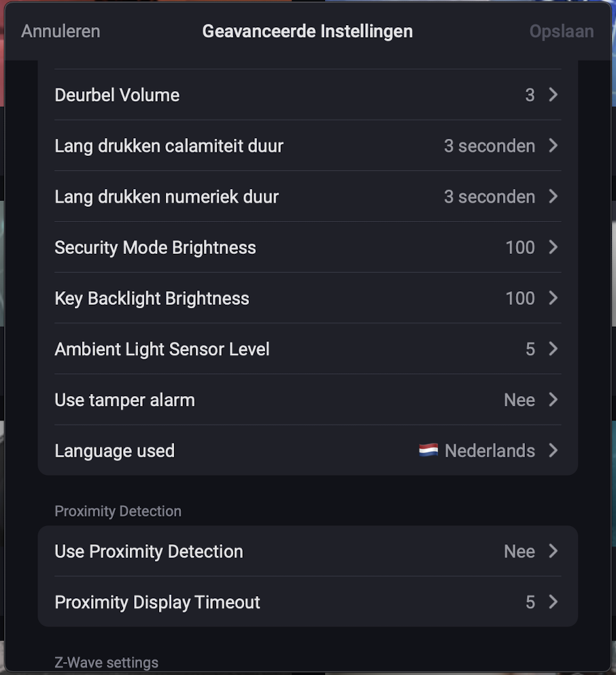This screenshot has width=616, height=675.
Task: Open Lang drukken numeriek duur chevron
Action: click(x=553, y=197)
